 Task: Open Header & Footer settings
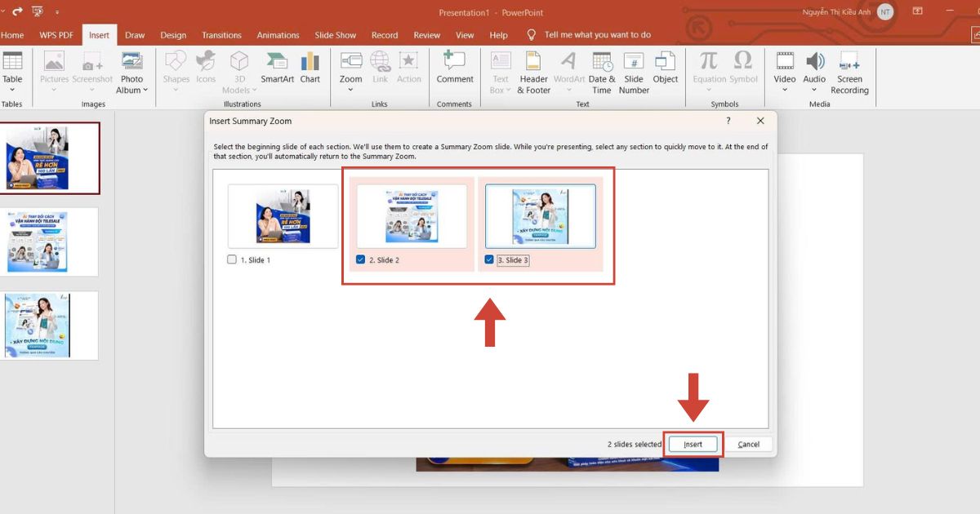pyautogui.click(x=533, y=72)
